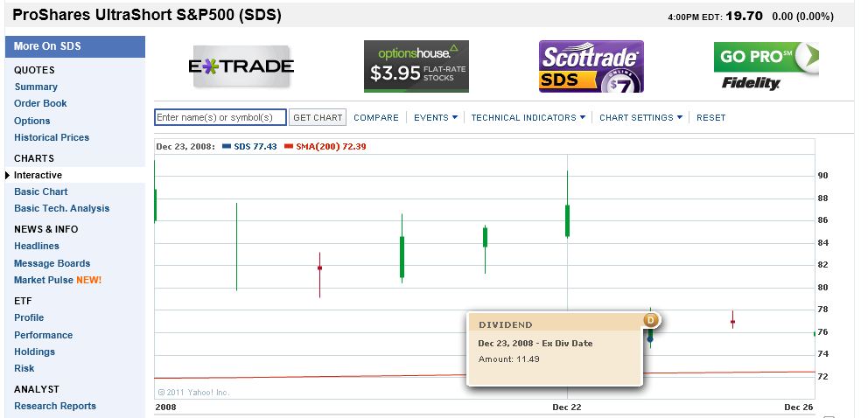Select the Interactive chart item

pyautogui.click(x=38, y=175)
